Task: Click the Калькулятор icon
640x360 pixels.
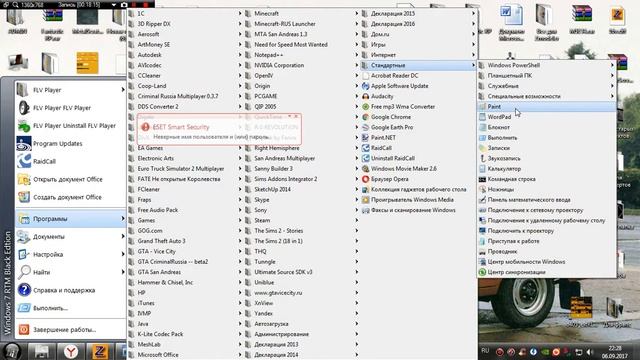Action: tap(482, 169)
